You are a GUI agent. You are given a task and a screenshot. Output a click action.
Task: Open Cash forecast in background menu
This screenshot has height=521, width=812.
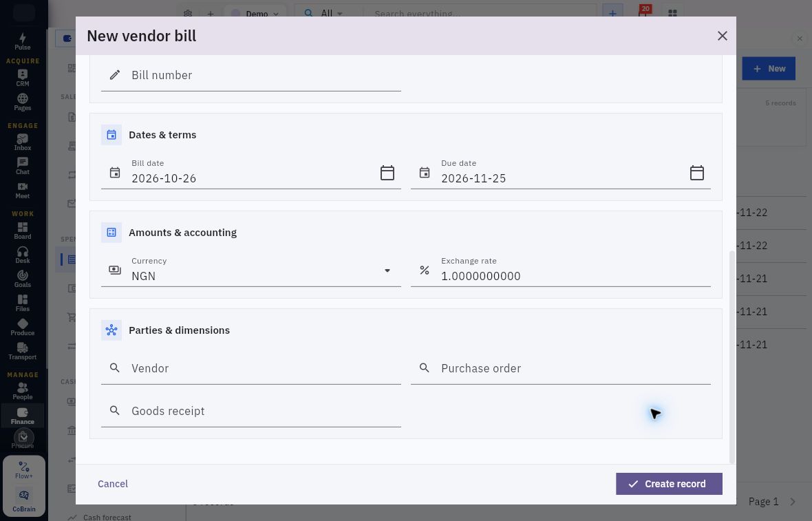(107, 517)
